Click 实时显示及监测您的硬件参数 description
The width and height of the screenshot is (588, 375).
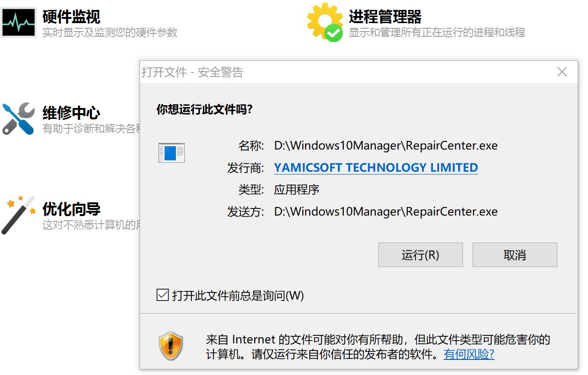[110, 33]
